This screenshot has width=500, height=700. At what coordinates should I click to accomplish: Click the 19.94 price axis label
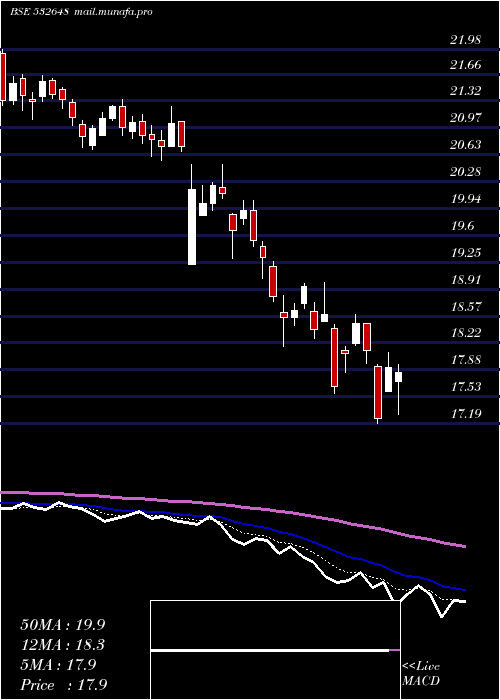pos(466,199)
